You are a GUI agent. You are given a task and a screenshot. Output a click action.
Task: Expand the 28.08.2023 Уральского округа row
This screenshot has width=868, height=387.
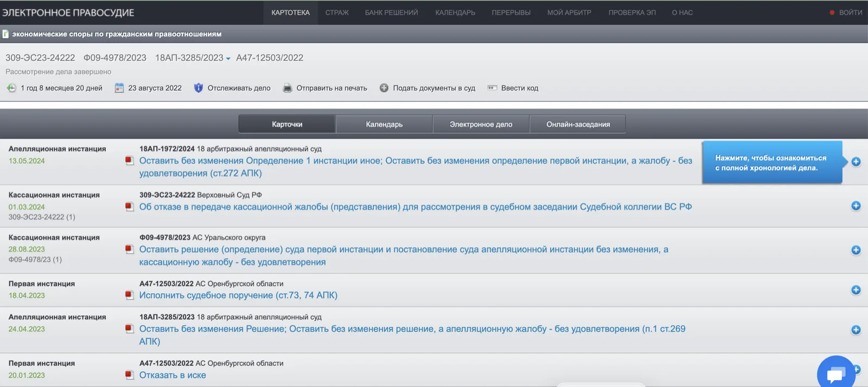point(856,250)
